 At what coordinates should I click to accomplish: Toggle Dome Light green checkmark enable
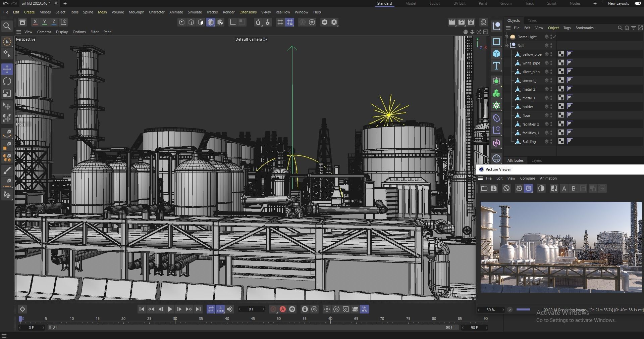click(x=554, y=37)
